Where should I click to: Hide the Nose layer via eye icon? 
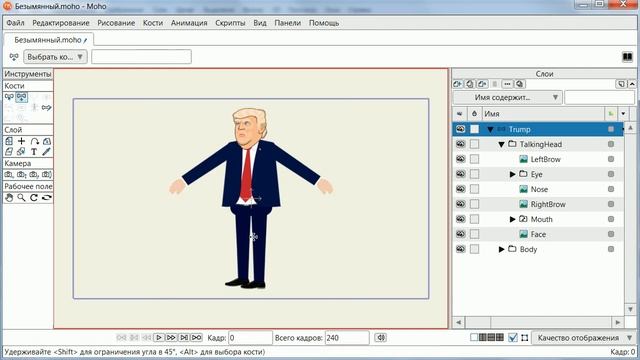(460, 189)
